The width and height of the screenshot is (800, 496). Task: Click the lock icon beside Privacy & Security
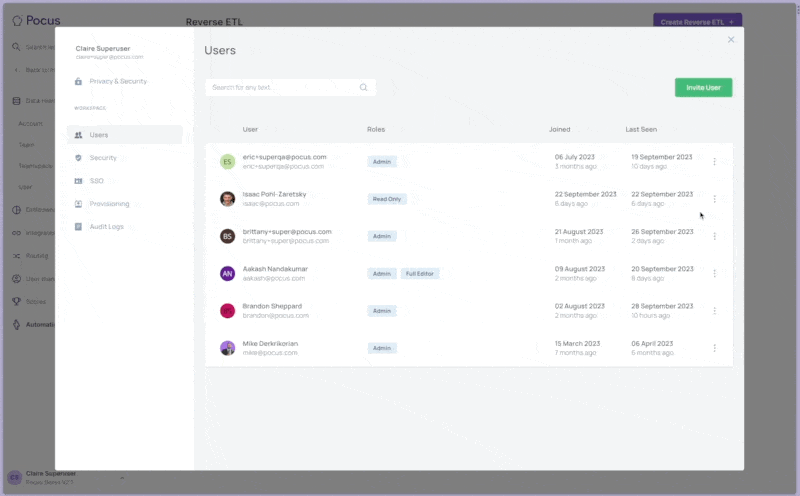coord(78,81)
